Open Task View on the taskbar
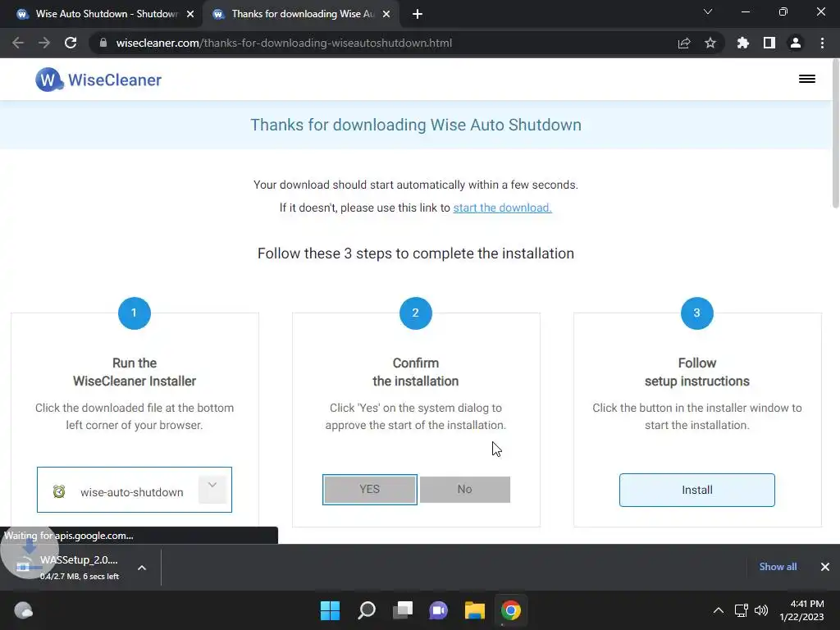This screenshot has width=840, height=630. point(402,610)
